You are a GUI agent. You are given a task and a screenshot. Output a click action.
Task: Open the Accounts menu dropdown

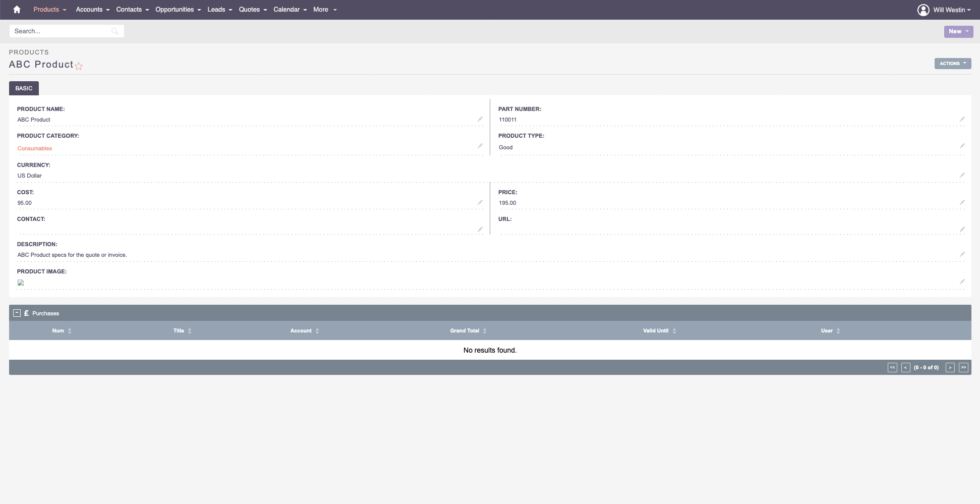pyautogui.click(x=93, y=10)
